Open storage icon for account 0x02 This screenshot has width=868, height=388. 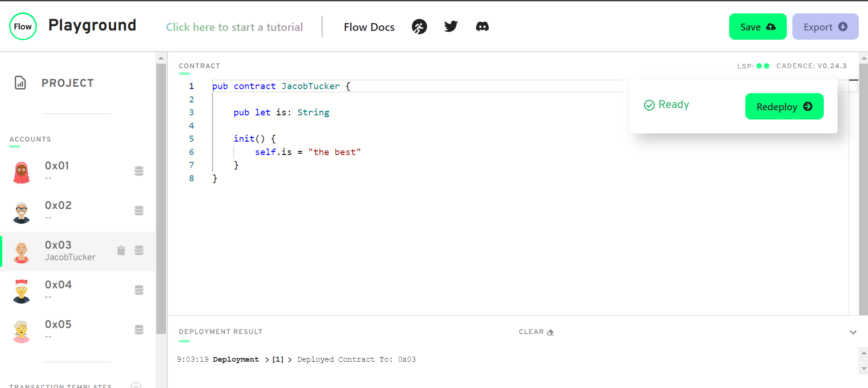(139, 211)
